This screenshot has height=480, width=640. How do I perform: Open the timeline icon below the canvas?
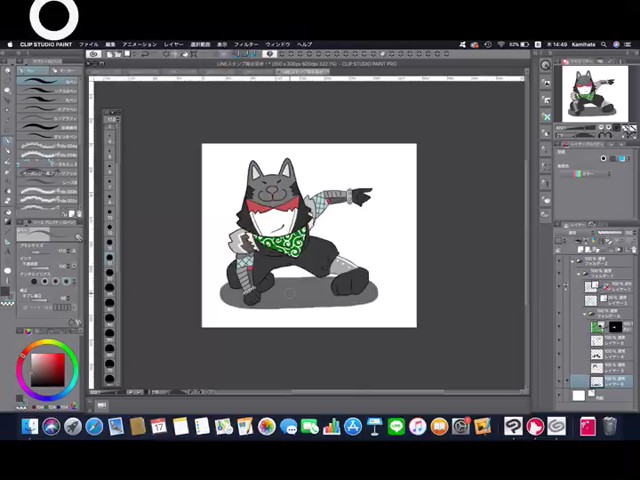[x=102, y=405]
